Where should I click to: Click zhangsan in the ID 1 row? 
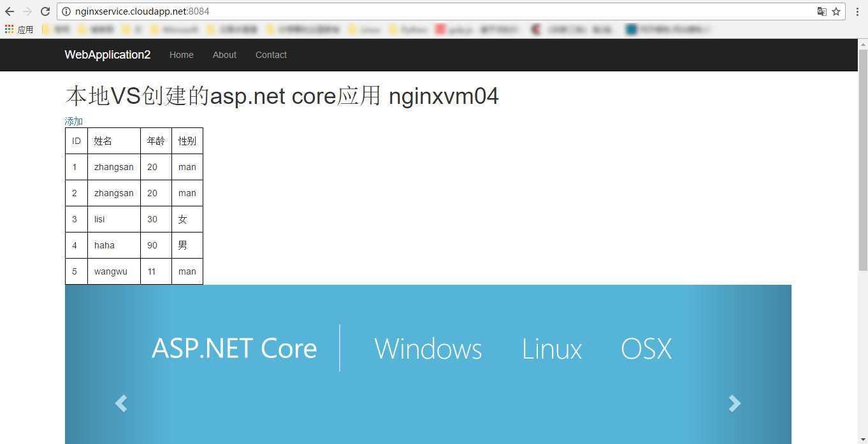tap(114, 167)
